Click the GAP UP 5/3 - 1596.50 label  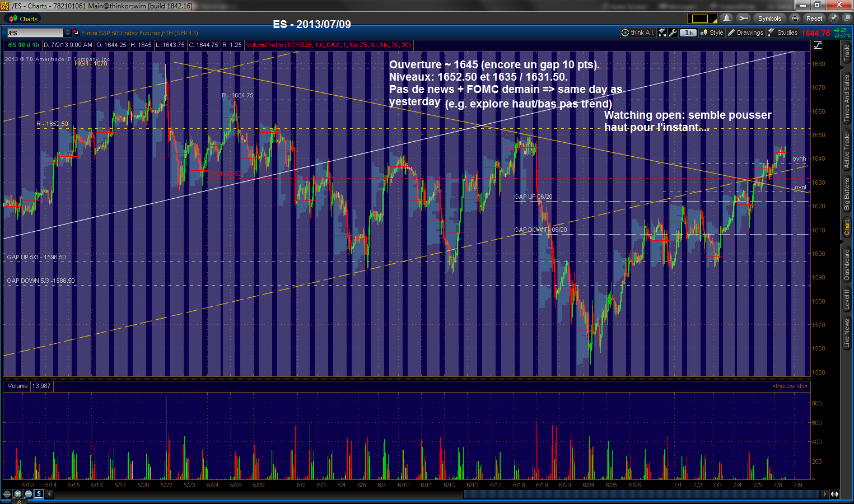36,257
